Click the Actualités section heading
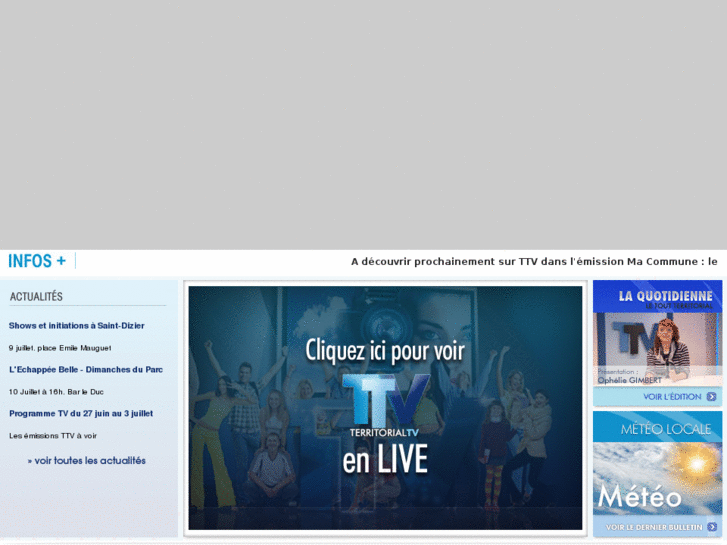This screenshot has width=727, height=545. tap(36, 296)
